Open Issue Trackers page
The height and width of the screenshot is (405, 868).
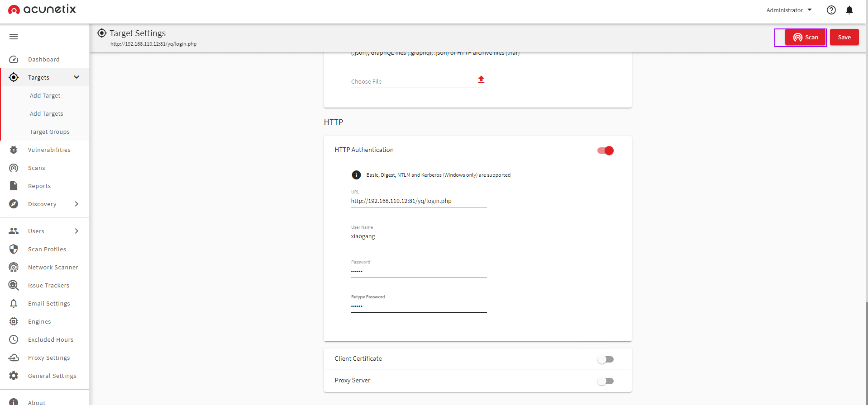point(49,285)
